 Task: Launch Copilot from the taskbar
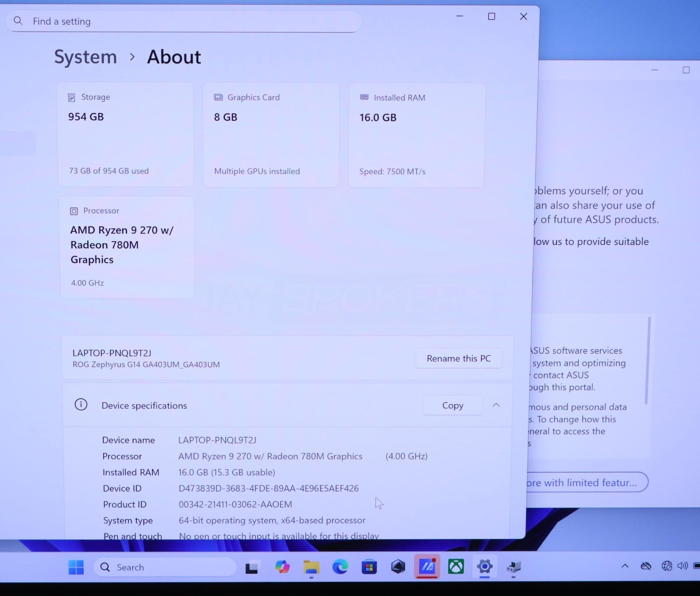(x=282, y=567)
